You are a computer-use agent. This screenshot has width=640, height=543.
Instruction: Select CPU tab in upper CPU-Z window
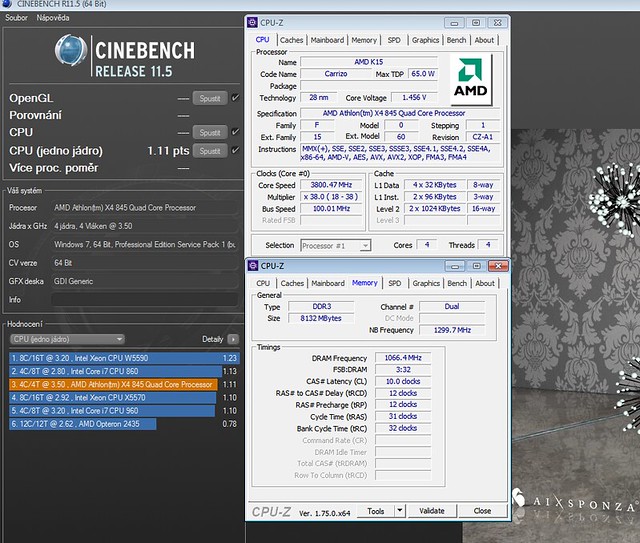coord(262,40)
